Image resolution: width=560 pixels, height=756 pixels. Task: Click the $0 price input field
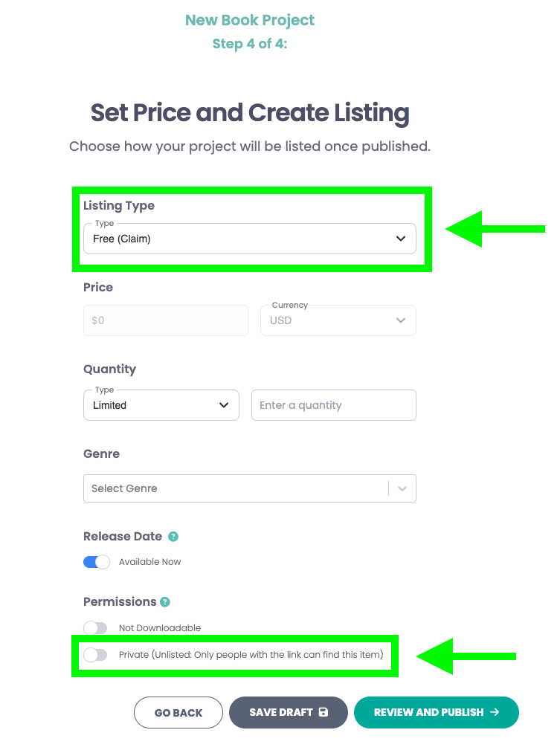[x=166, y=320]
